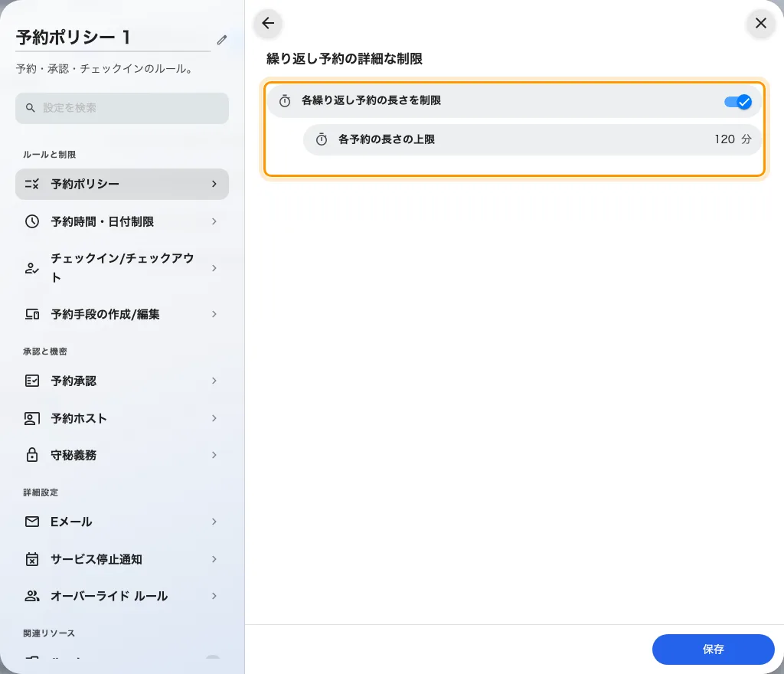Click the 詳細設定 section label
Screen dimensions: 784x674
41,492
